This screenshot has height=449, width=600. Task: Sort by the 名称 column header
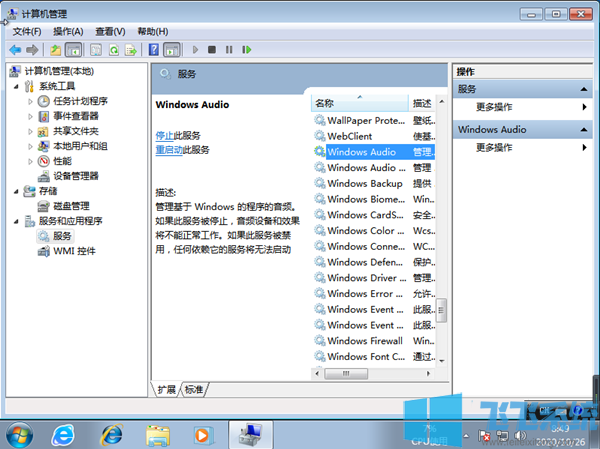point(360,103)
